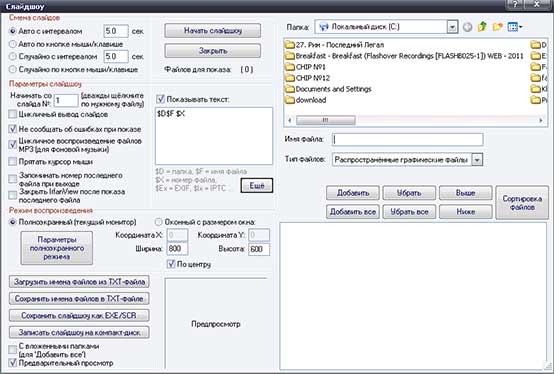Click the 'Имя файла' input field
The image size is (554, 374).
coord(407,139)
